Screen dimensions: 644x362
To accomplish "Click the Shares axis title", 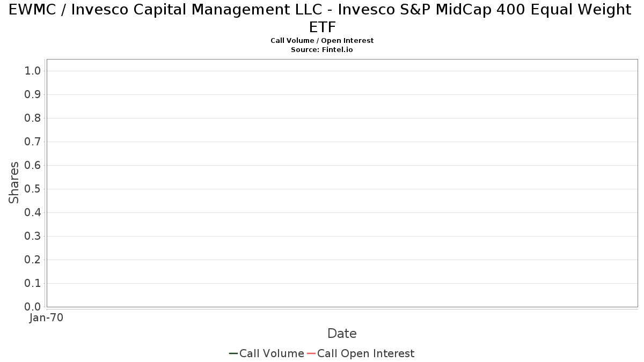I will [14, 182].
